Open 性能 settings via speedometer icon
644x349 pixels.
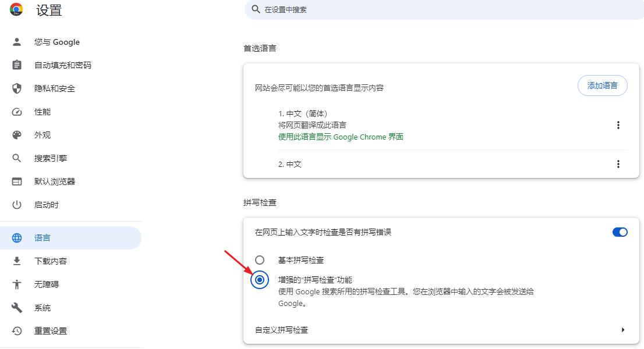[16, 112]
